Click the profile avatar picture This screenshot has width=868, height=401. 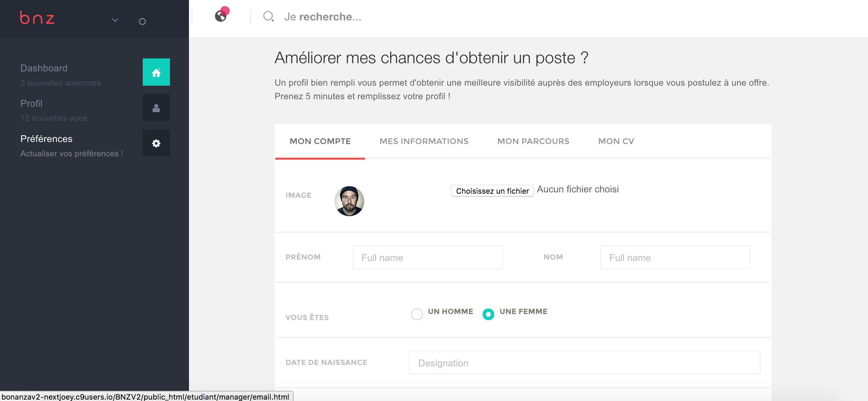pyautogui.click(x=349, y=201)
